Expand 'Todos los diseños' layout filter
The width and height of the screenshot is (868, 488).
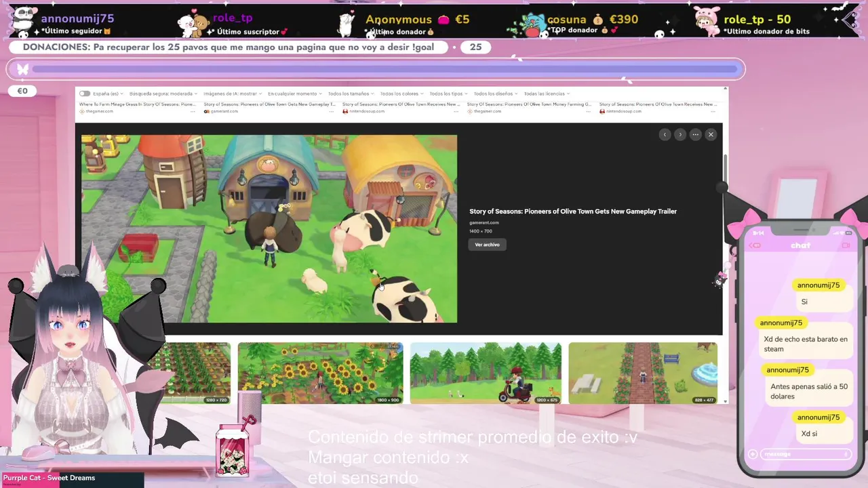pyautogui.click(x=496, y=94)
